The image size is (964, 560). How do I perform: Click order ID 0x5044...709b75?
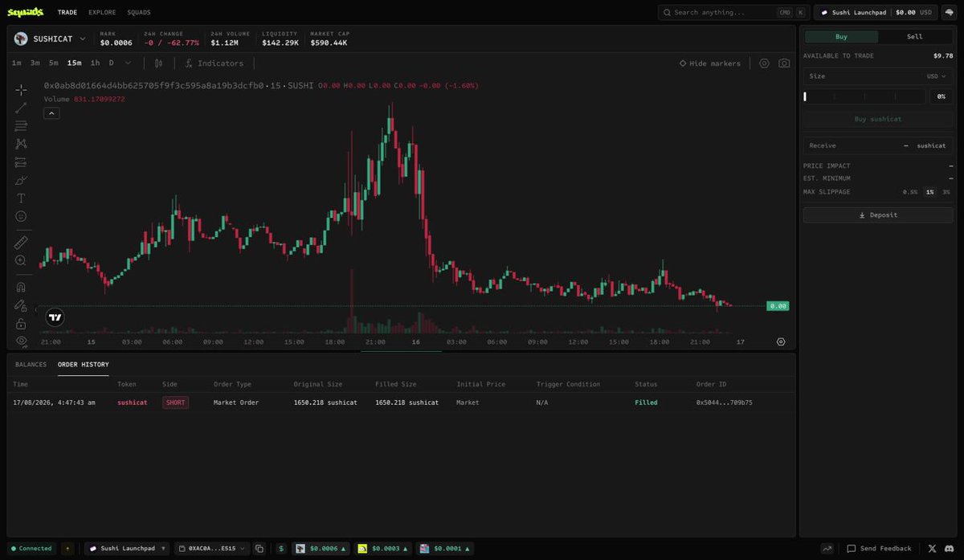click(725, 403)
